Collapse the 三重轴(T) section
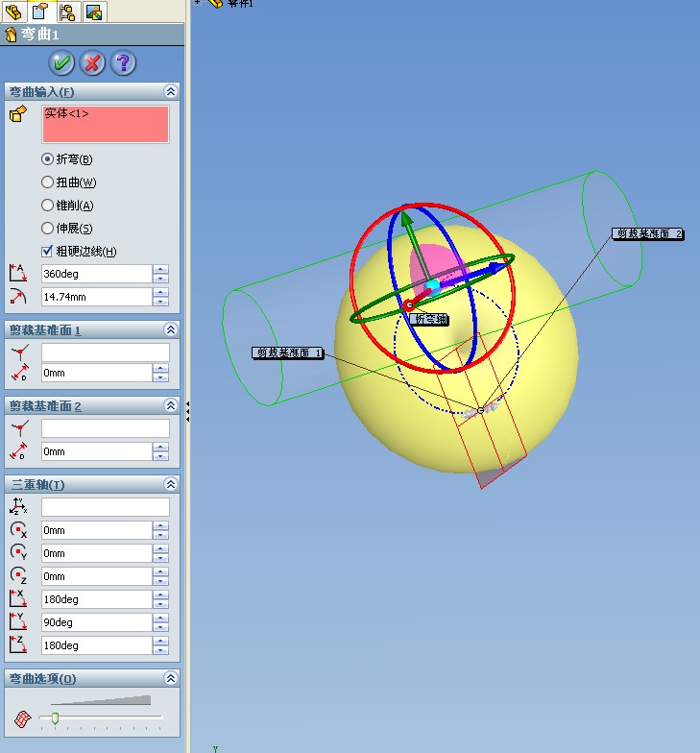 pyautogui.click(x=171, y=484)
